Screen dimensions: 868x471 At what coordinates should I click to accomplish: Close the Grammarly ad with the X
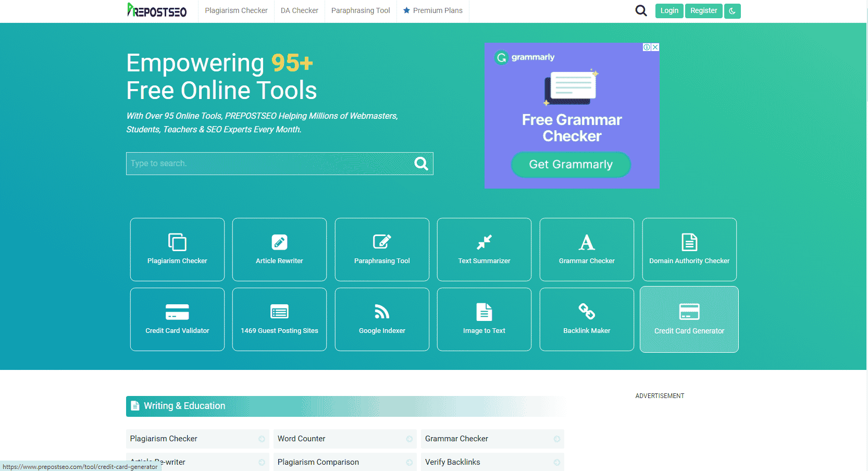coord(655,47)
